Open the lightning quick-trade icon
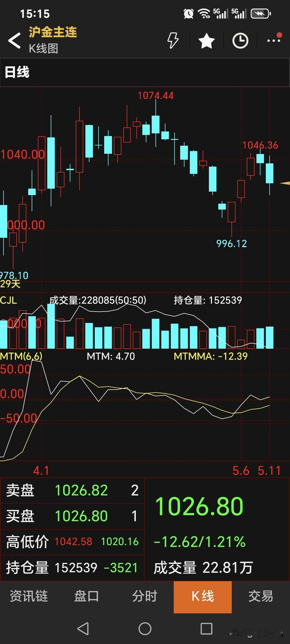 (173, 41)
